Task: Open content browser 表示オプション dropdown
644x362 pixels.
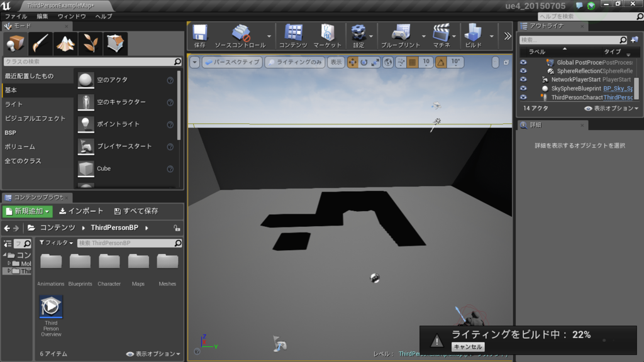Action: (153, 354)
